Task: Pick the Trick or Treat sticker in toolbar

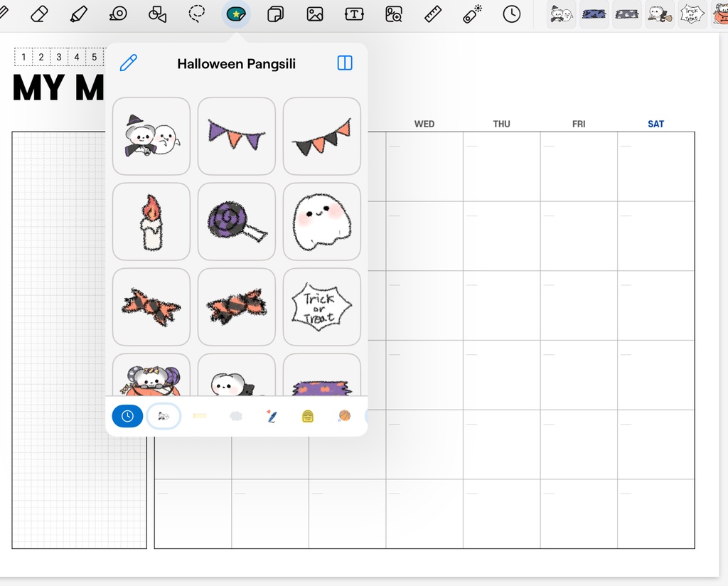Action: [x=692, y=14]
